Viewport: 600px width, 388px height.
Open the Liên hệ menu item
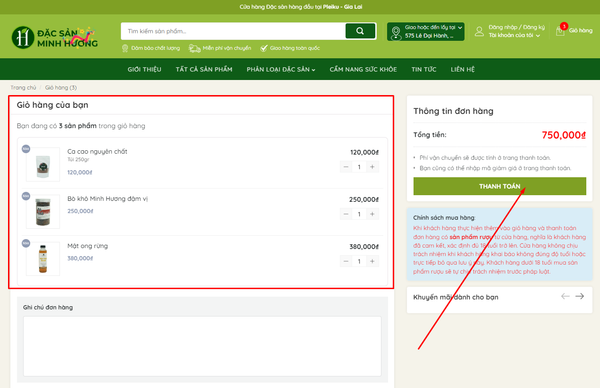coord(463,69)
